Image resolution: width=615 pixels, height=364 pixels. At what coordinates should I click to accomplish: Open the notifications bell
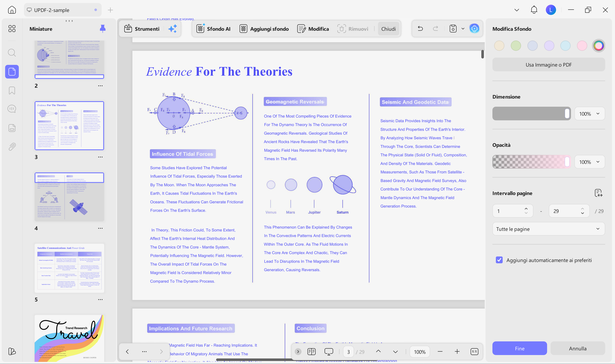tap(534, 10)
